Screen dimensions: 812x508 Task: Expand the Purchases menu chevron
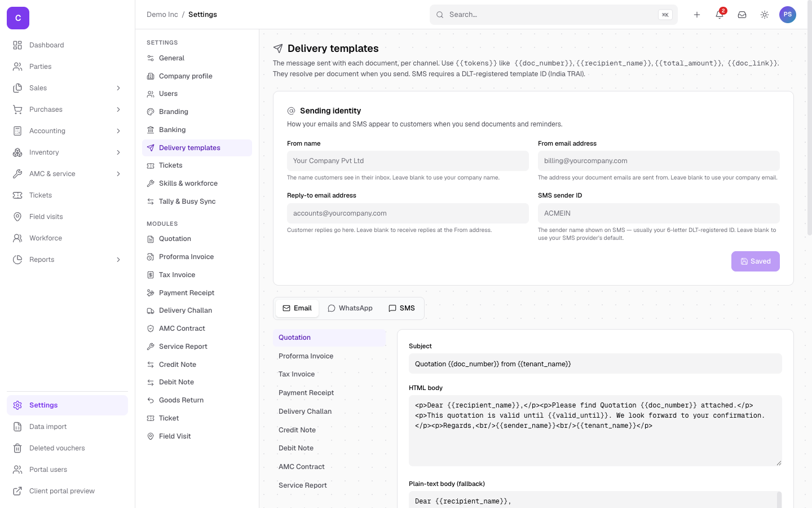118,110
